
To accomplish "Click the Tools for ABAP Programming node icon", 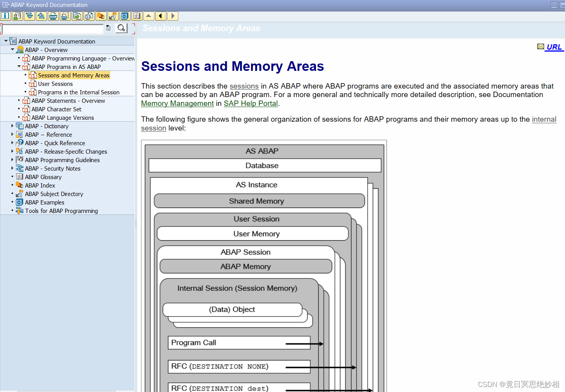I will coord(20,211).
